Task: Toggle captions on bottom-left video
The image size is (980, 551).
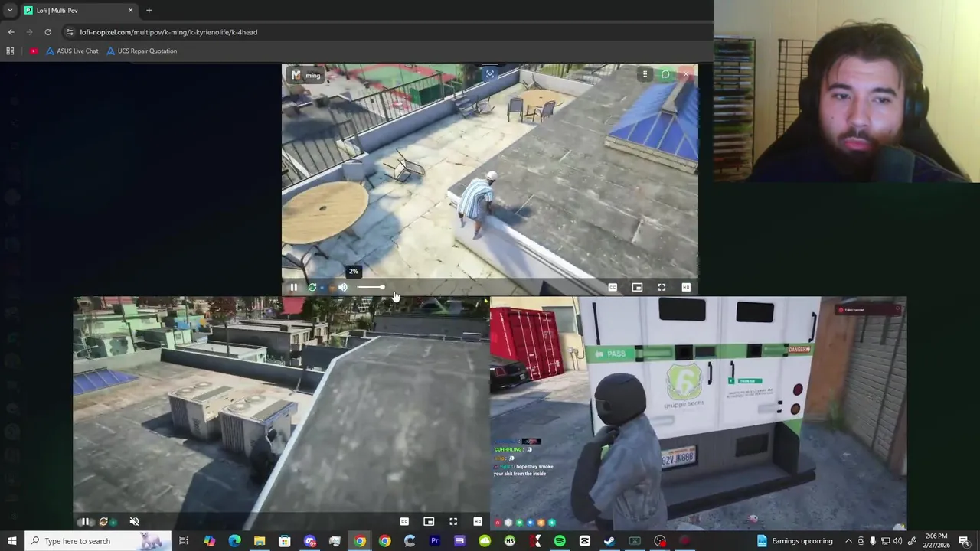Action: (x=404, y=521)
